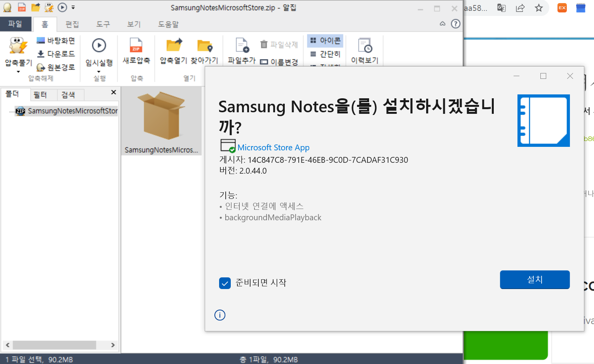Switch to the 보기 ribbon tab
The image size is (594, 364).
pyautogui.click(x=134, y=24)
